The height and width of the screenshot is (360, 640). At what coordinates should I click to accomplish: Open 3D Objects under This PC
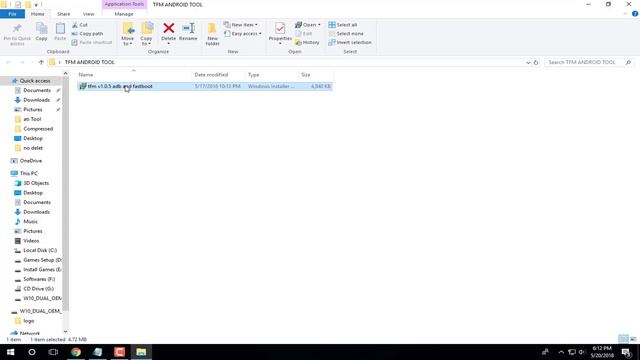[36, 183]
